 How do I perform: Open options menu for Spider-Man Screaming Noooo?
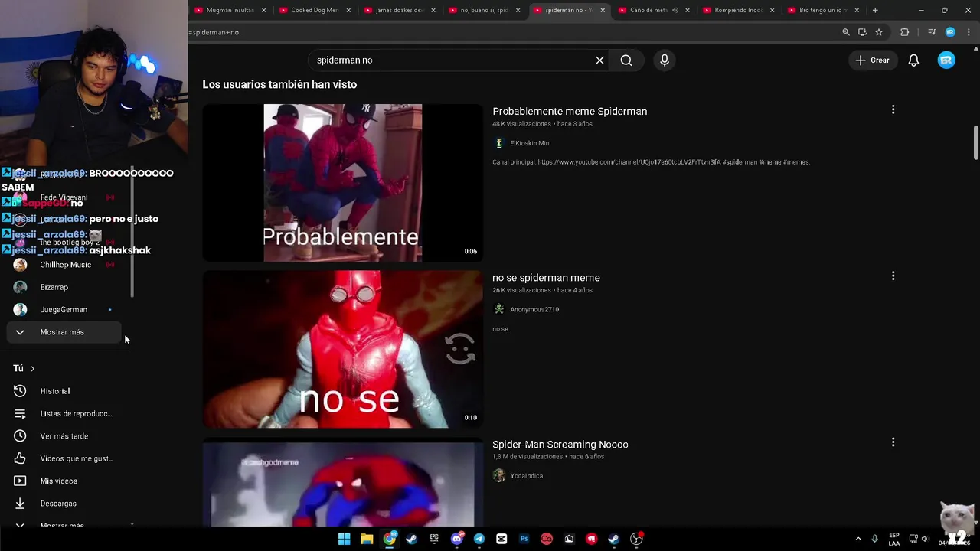coord(893,442)
